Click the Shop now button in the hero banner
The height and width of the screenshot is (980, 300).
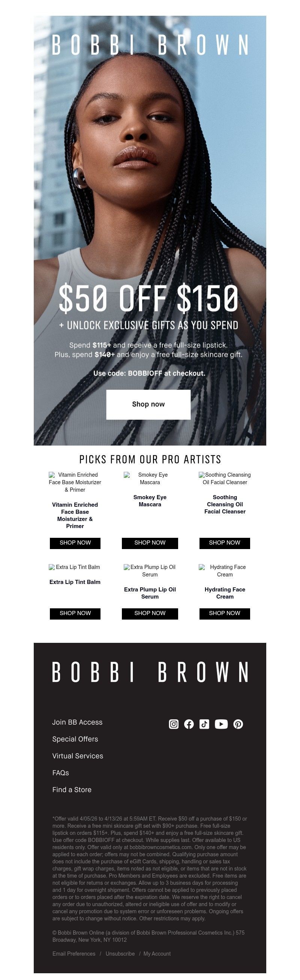[148, 404]
